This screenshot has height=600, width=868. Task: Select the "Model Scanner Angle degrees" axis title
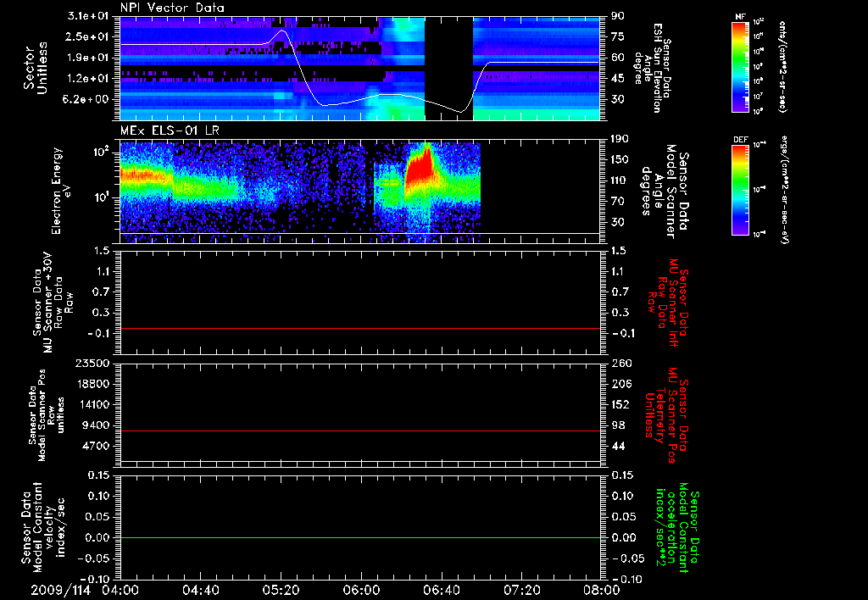(x=665, y=192)
